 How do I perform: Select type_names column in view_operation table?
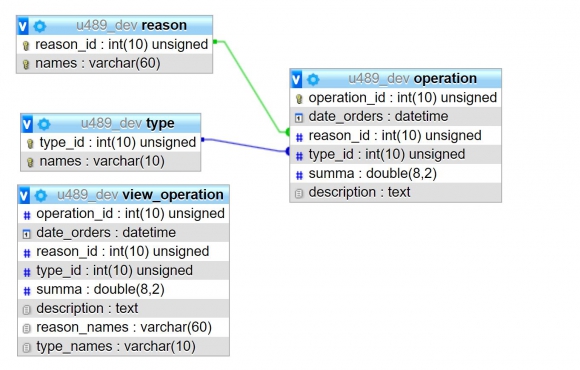(124, 347)
